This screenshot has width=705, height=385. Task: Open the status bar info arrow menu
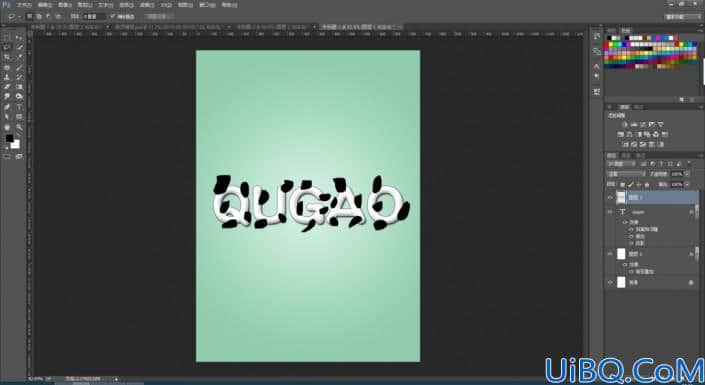tap(116, 379)
